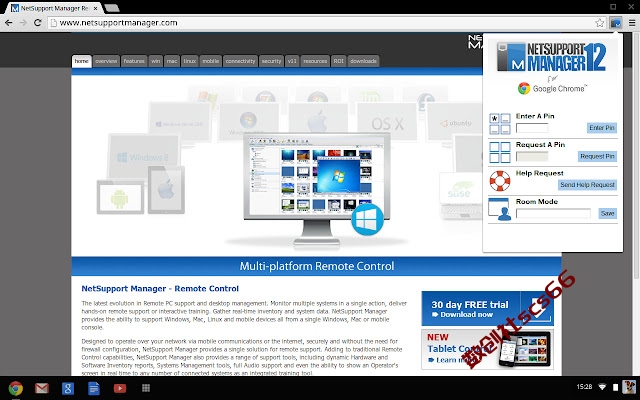Click the Help Request lifebuoy icon
The height and width of the screenshot is (400, 640).
(x=500, y=181)
